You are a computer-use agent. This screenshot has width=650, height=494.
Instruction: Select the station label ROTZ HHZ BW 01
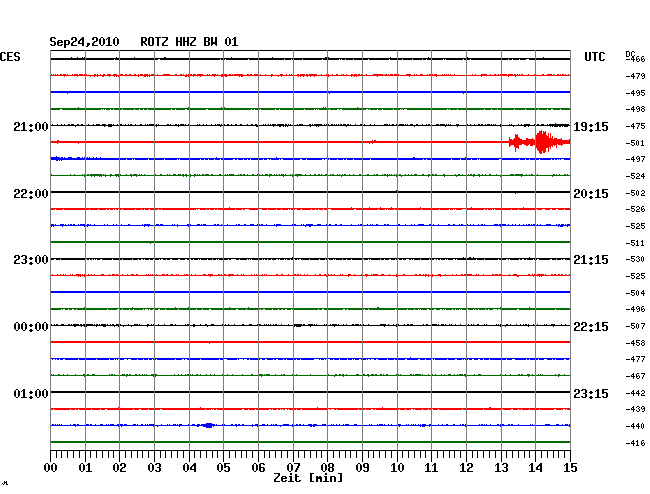[x=189, y=42]
